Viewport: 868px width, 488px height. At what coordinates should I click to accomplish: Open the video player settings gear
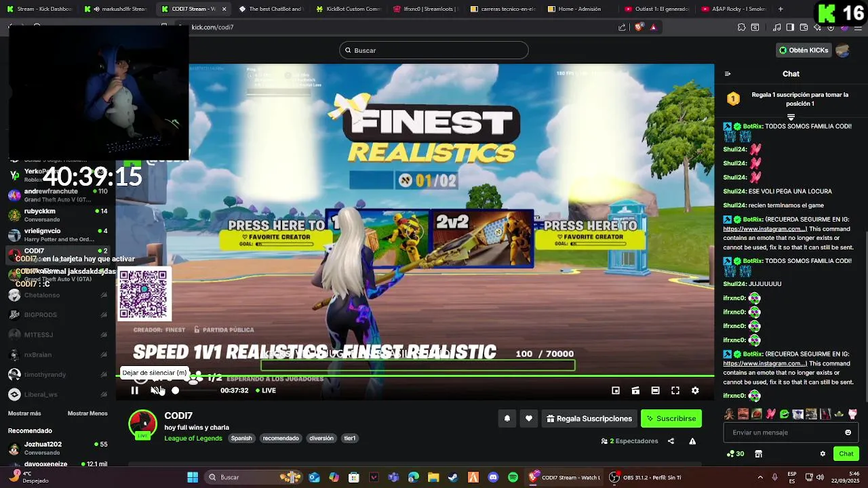point(695,390)
